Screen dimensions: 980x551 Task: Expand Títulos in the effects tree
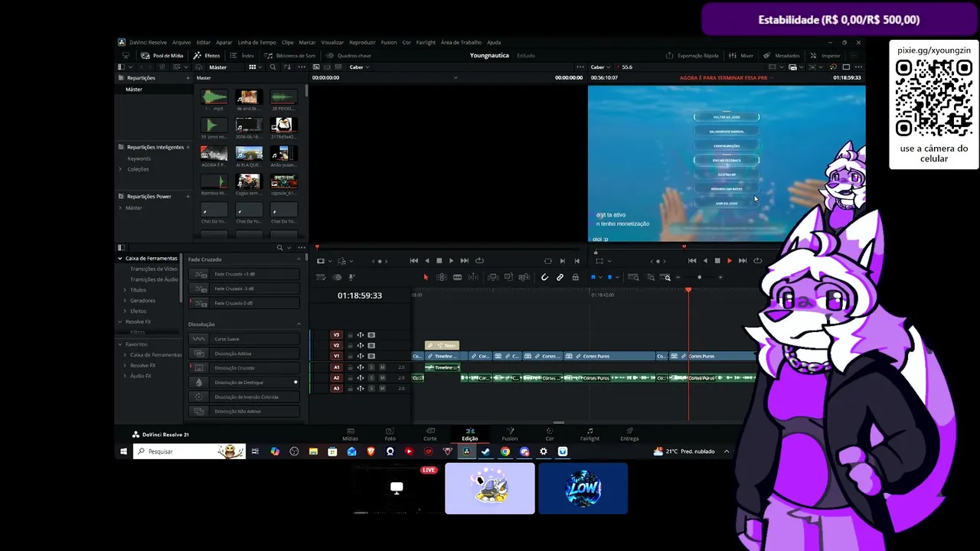pyautogui.click(x=125, y=290)
